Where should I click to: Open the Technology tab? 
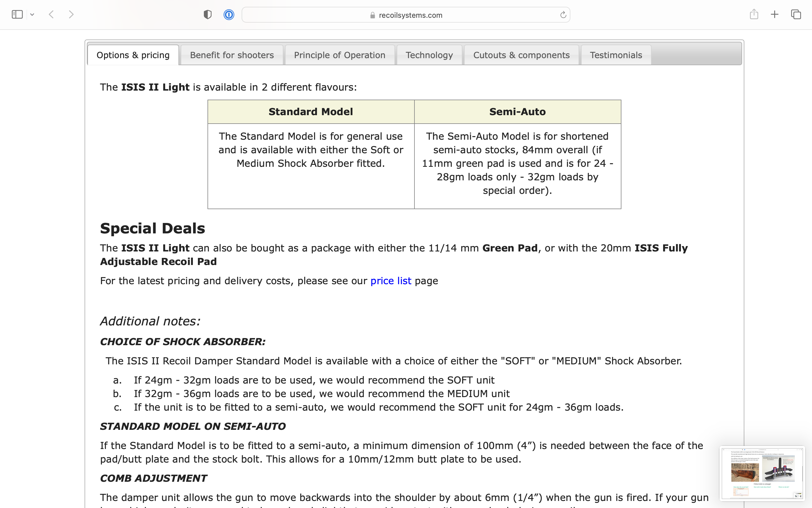coord(429,55)
